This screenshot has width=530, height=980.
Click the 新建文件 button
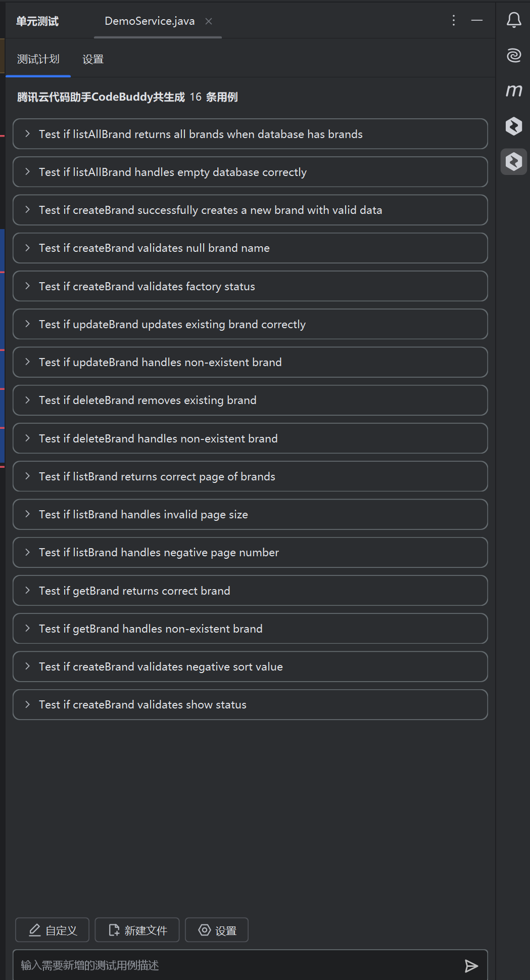(x=137, y=930)
